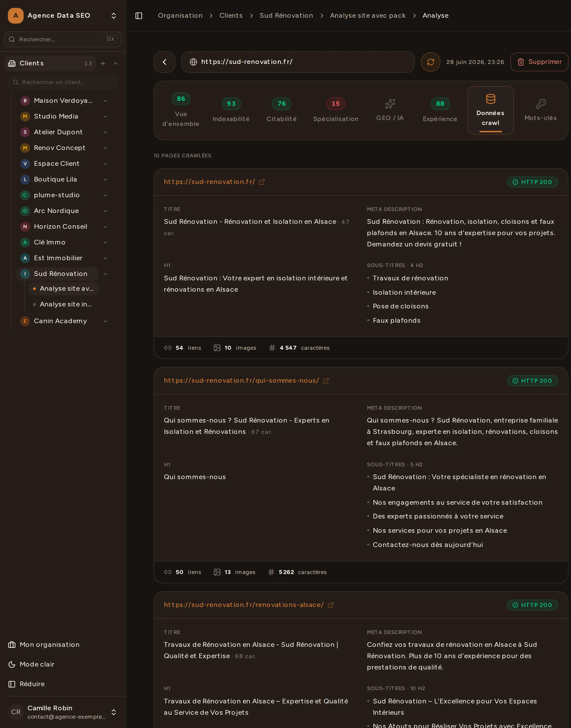
Task: Click the Canin Academy avatar badge
Action: (25, 321)
